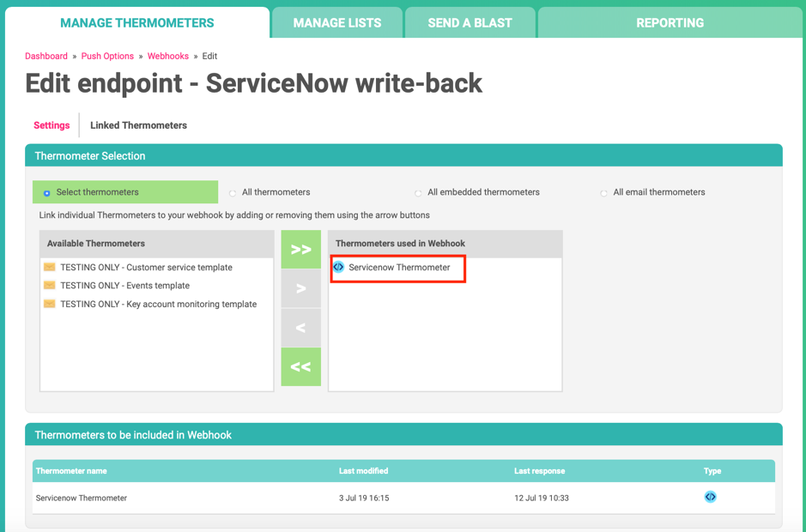The width and height of the screenshot is (806, 532).
Task: Switch to Linked Thermometers sub-tab
Action: click(139, 125)
